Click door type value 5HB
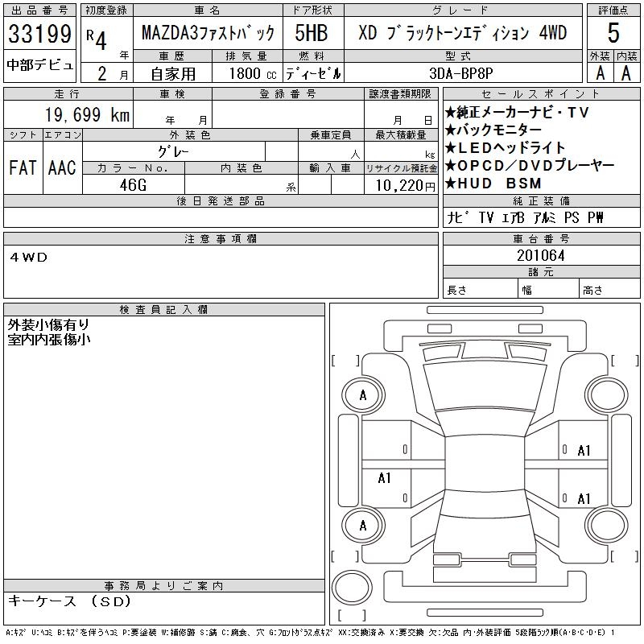 pos(312,33)
